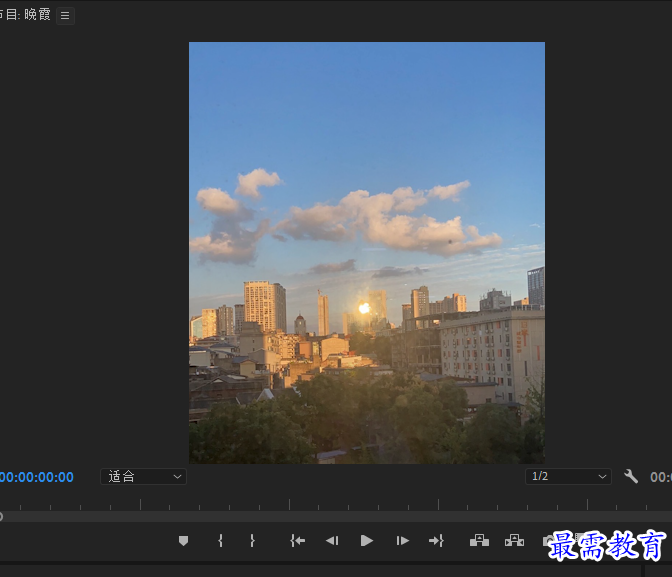Open the 适合 zoom level dropdown
The width and height of the screenshot is (672, 577).
tap(143, 477)
